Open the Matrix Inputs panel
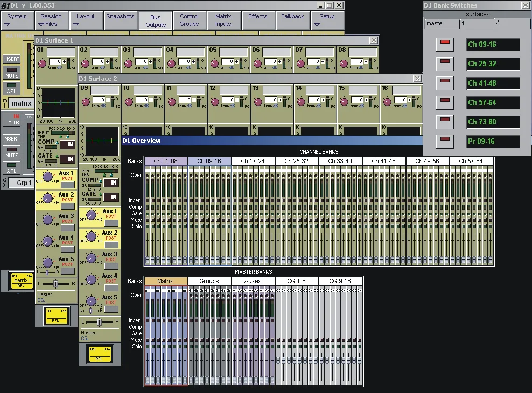The width and height of the screenshot is (532, 393). click(223, 20)
